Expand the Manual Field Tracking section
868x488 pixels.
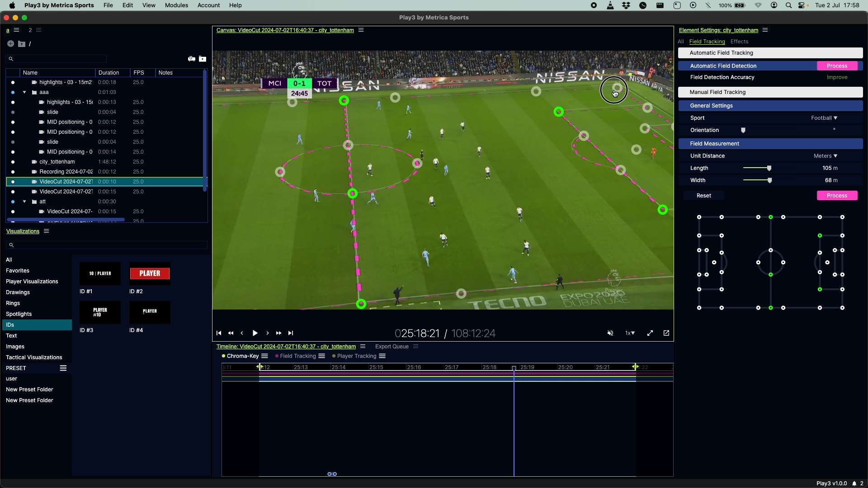770,92
